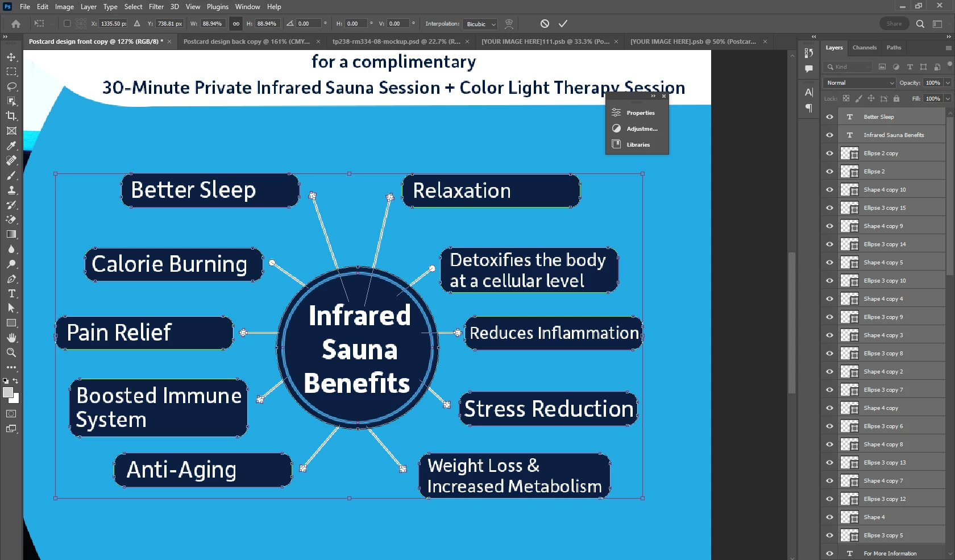Open the Interpolation Bicubic dropdown

(480, 24)
